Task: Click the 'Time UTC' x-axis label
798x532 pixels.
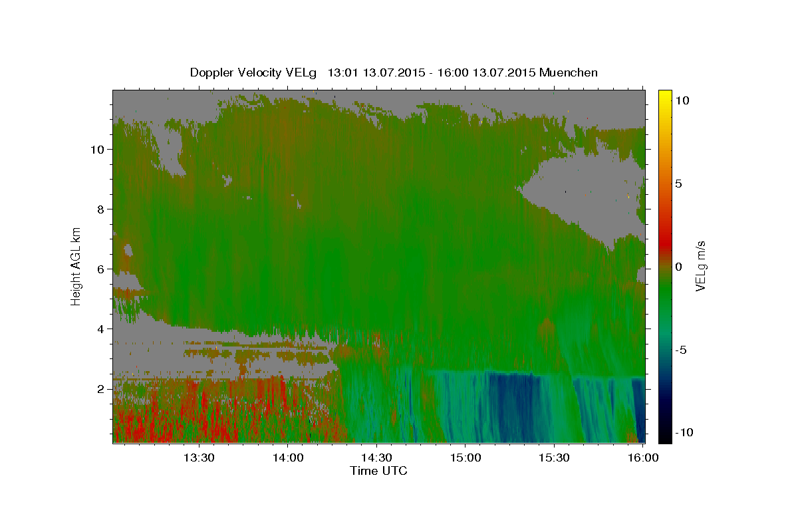Action: pyautogui.click(x=378, y=471)
